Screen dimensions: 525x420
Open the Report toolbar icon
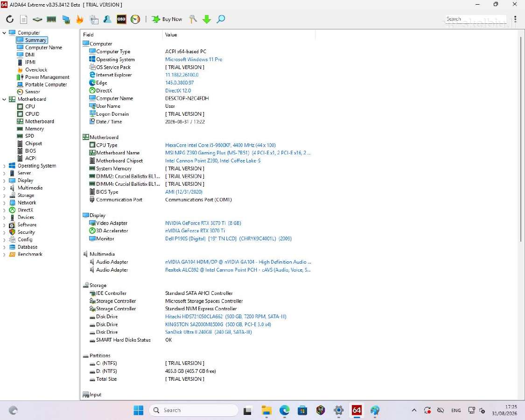(x=23, y=19)
